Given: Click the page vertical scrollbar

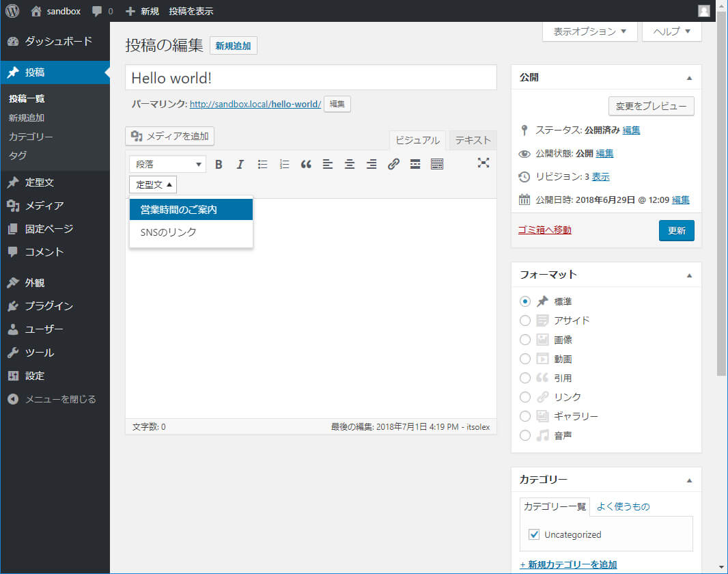Looking at the screenshot, I should coord(721,195).
